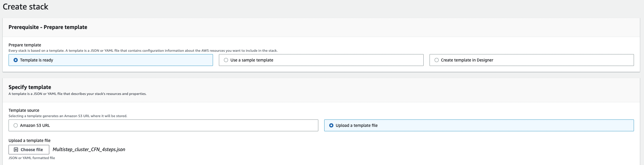Click the Multistep_cluster_CFN_4steps.json file name

(x=89, y=149)
